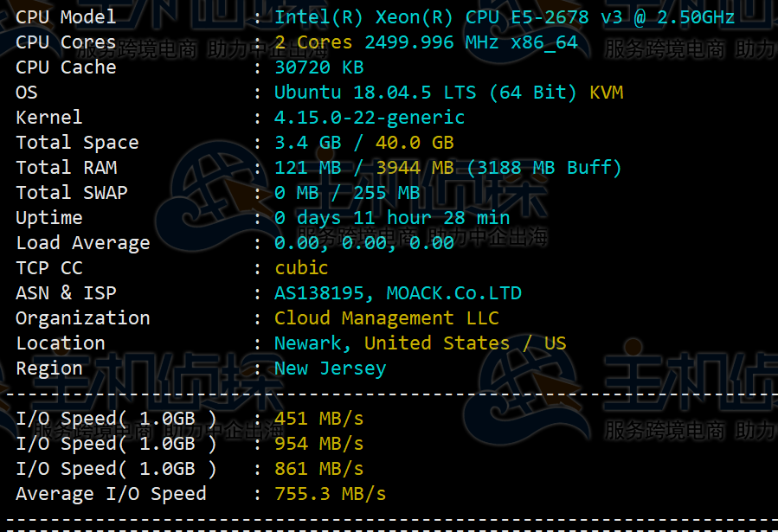Click the Organization value Cloud Management LLC
This screenshot has width=778, height=532.
pyautogui.click(x=387, y=318)
